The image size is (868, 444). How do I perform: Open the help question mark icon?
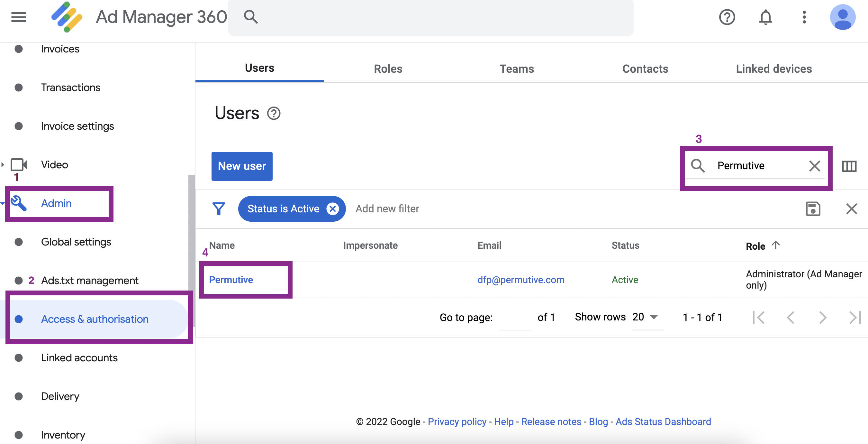727,17
